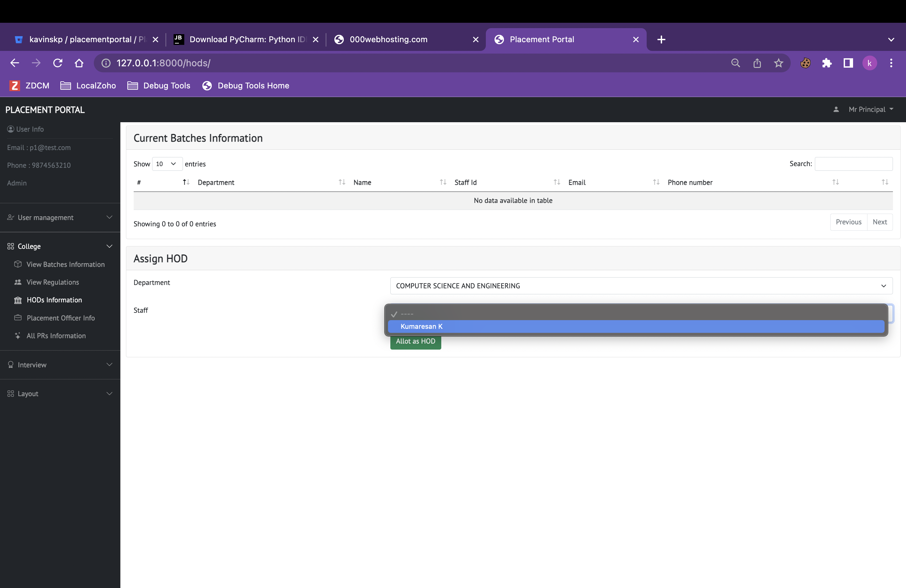Screen dimensions: 906x588
Task: Open the tab search chevron
Action: pos(891,40)
